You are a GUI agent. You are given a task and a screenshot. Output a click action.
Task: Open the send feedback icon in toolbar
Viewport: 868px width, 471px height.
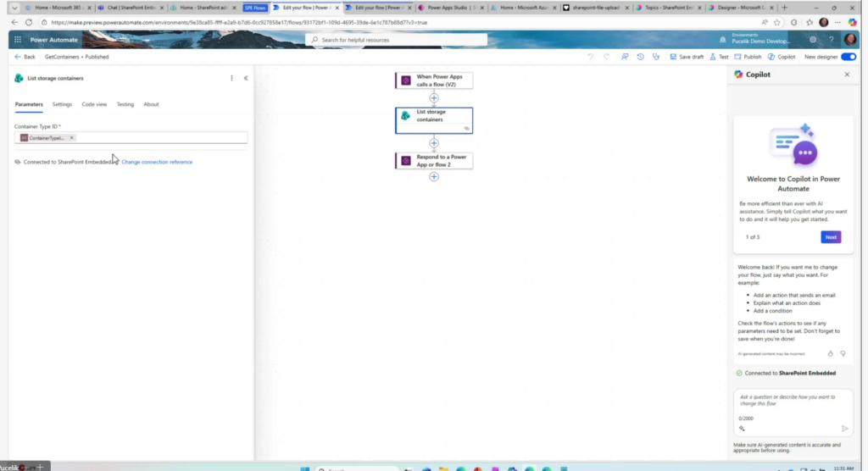point(625,57)
